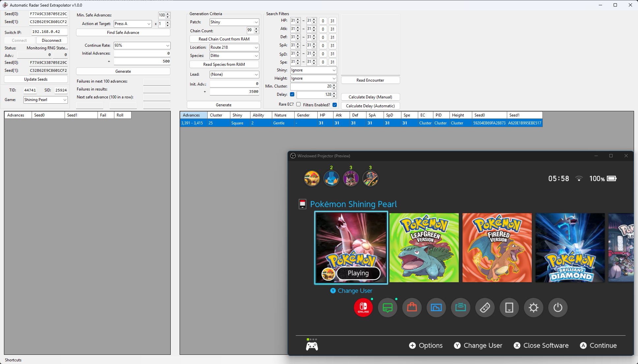Click the Switch Sleep Mode power icon

[558, 308]
